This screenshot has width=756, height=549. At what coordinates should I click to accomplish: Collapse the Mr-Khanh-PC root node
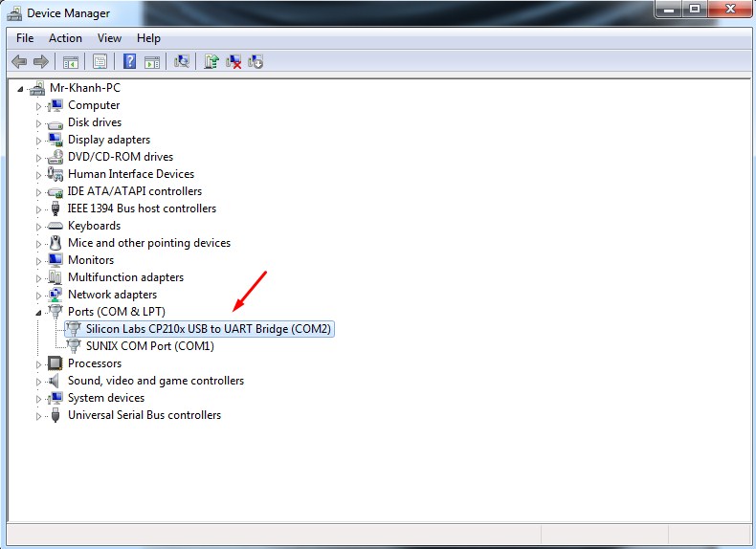(20, 89)
